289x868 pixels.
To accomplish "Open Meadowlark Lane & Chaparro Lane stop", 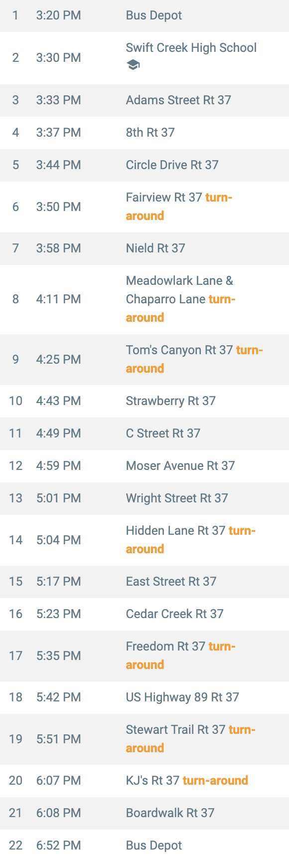I will click(144, 299).
